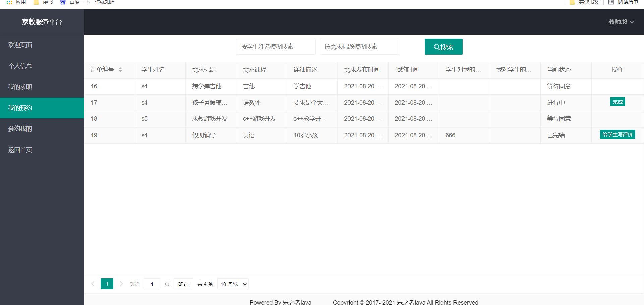This screenshot has height=305, width=644.
Task: Click the 共 4 条 total count text
Action: pyautogui.click(x=205, y=284)
